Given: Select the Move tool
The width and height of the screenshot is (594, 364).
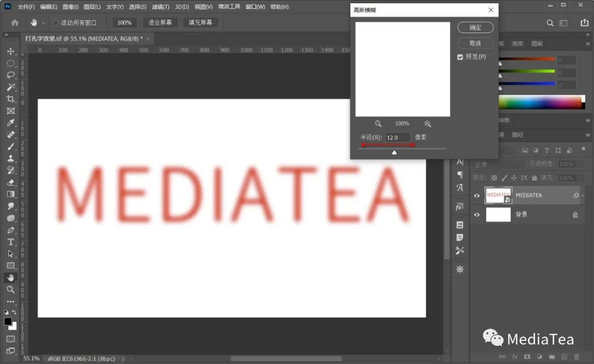Looking at the screenshot, I should point(10,51).
